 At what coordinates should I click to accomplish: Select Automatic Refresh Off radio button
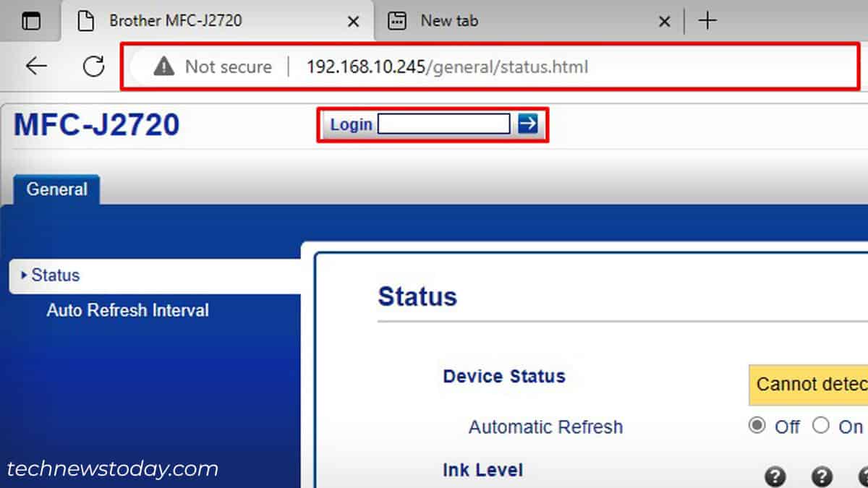point(757,425)
